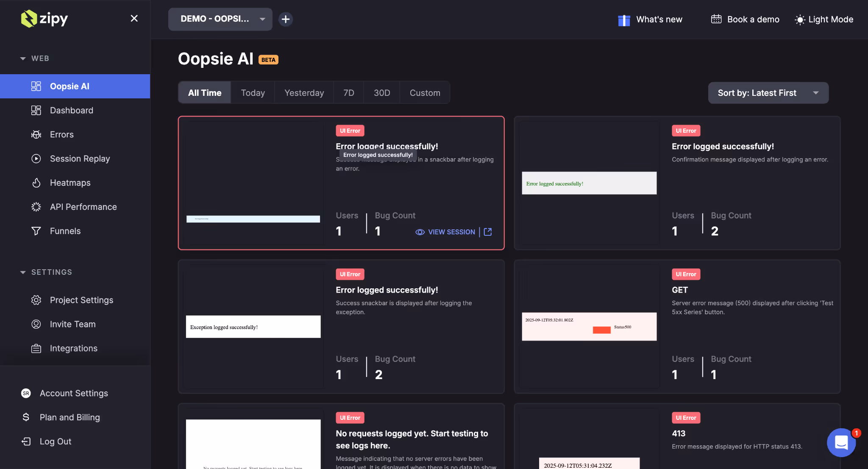Open the Integrations briefcase icon
Image resolution: width=868 pixels, height=469 pixels.
pyautogui.click(x=36, y=348)
